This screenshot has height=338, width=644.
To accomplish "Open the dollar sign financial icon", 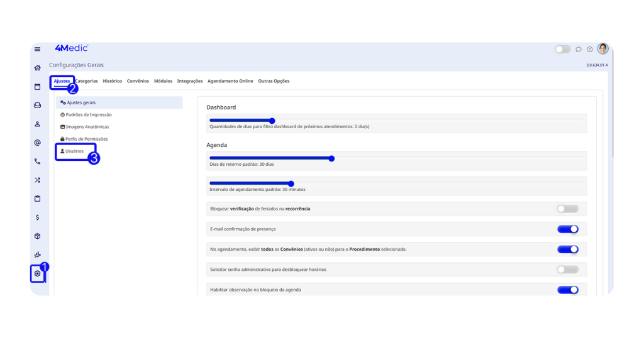I will (x=38, y=217).
